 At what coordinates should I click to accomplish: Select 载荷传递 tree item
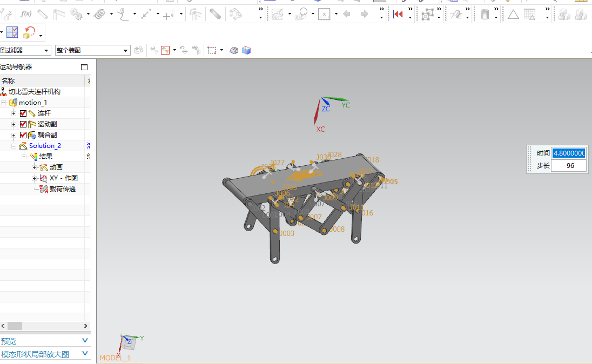[63, 189]
